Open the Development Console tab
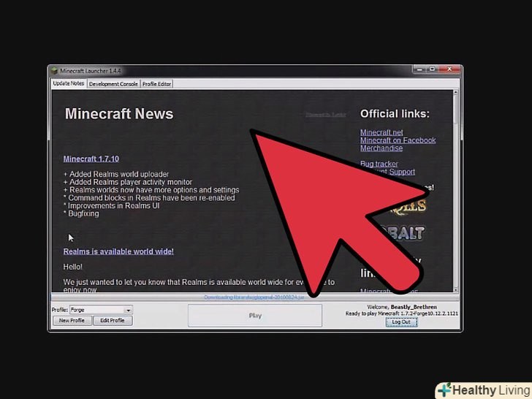532x399 pixels. click(113, 84)
